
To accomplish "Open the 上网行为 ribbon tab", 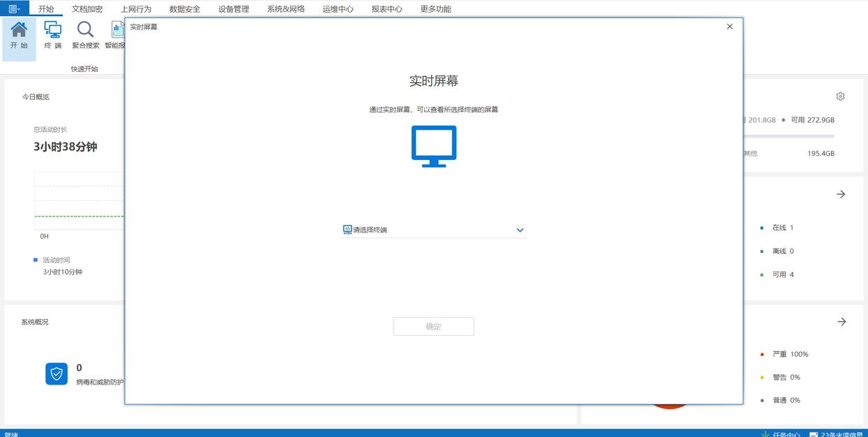I will 136,9.
